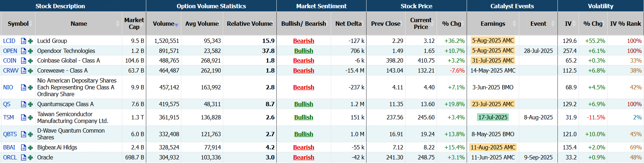Open the document icon next to BBAI

24,148
